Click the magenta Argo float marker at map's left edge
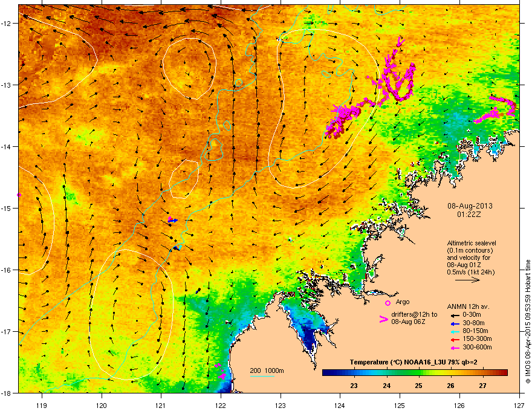Viewport: 532px width, 411px height. click(19, 195)
